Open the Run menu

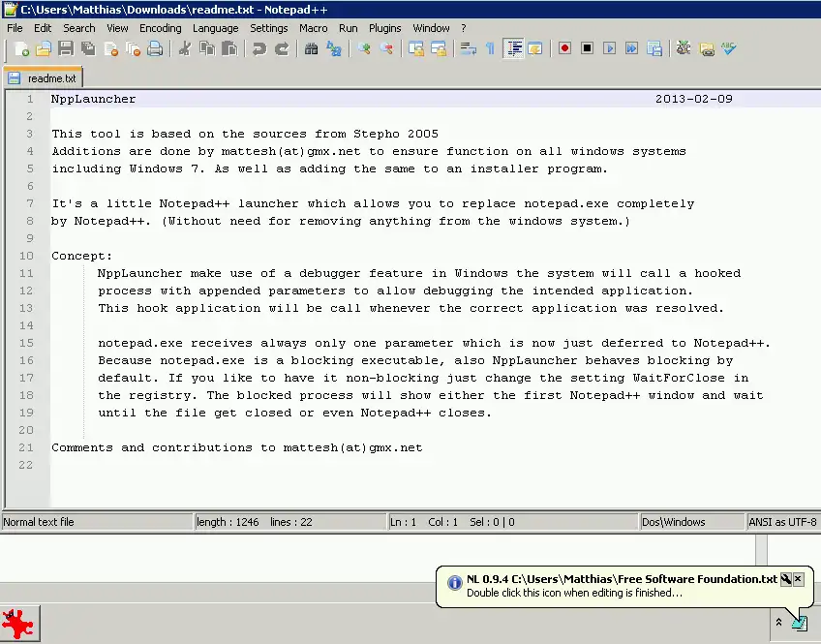coord(349,28)
